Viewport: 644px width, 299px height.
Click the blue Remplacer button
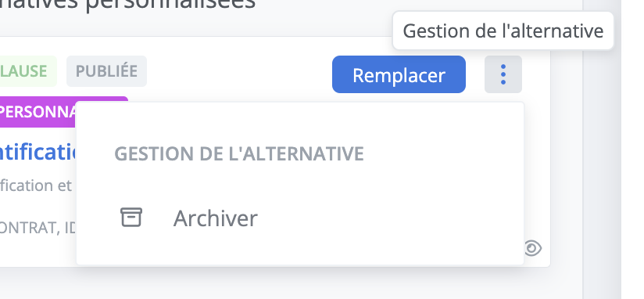[x=399, y=74]
